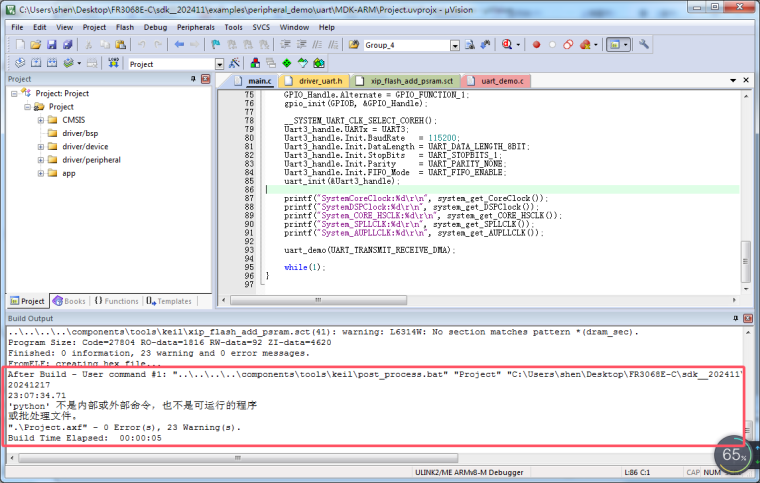760x483 pixels.
Task: Switch to the driver_uart.h tab
Action: pyautogui.click(x=320, y=80)
